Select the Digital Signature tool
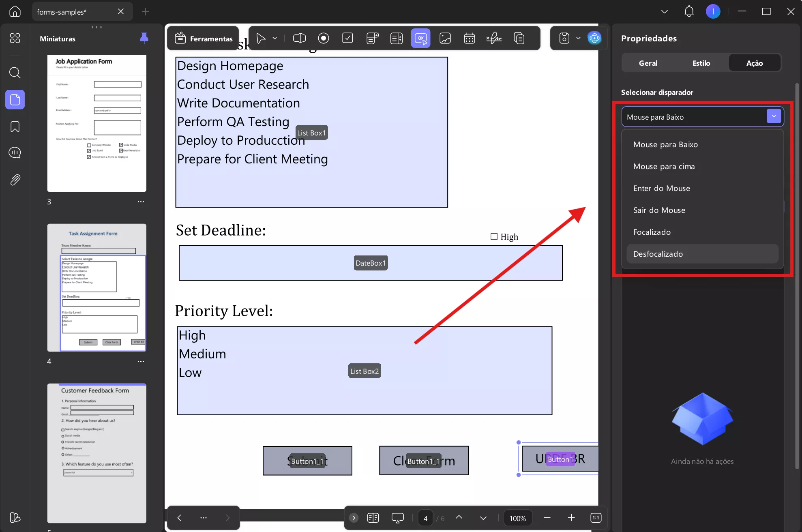 coord(494,38)
